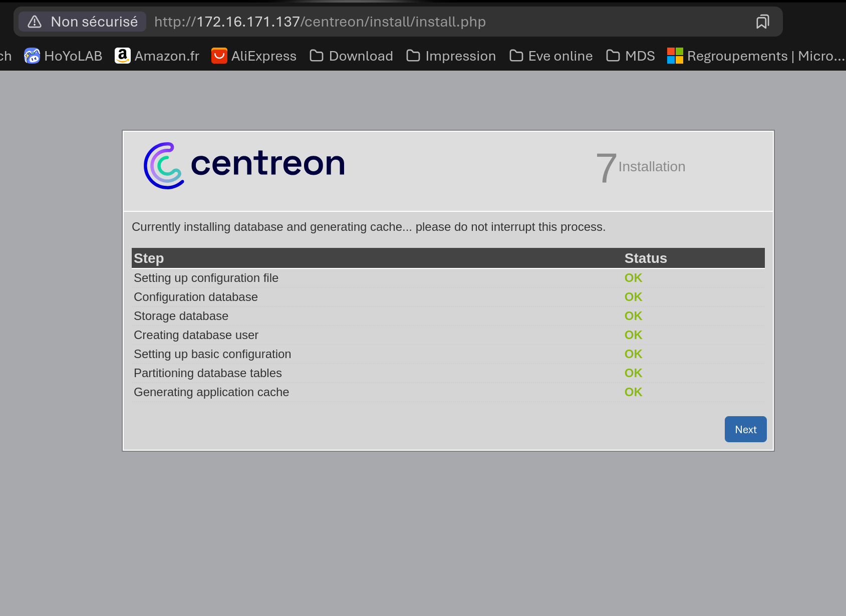
Task: Open the Download bookmarks folder
Action: tap(351, 56)
